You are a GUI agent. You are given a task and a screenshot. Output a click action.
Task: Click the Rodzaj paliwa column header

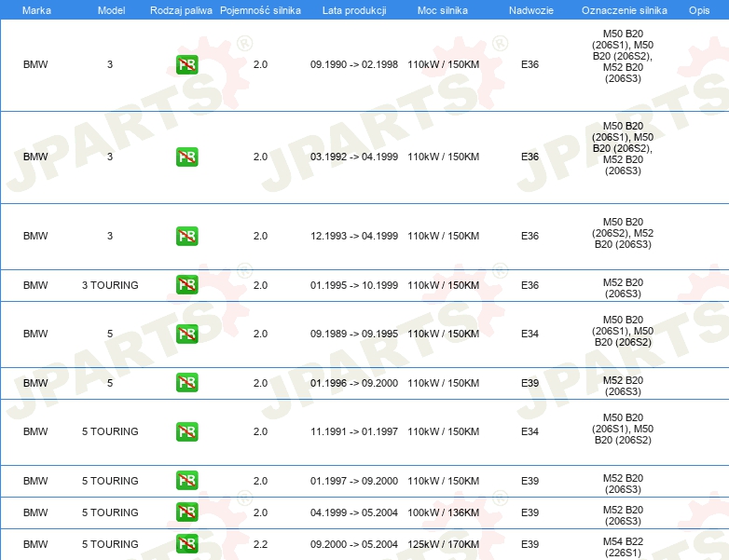click(181, 9)
